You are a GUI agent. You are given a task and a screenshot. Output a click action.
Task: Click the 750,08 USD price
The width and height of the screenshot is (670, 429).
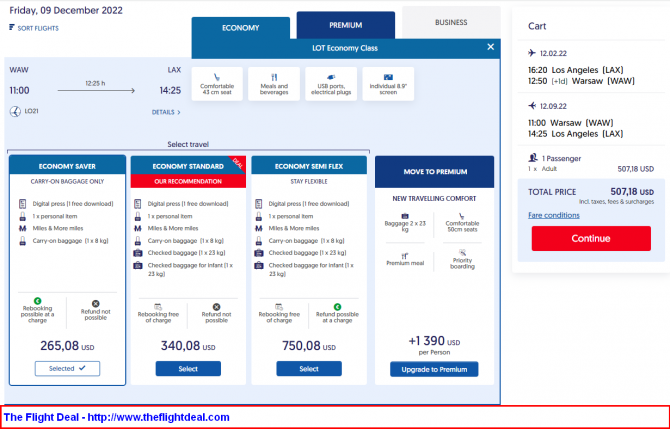309,346
